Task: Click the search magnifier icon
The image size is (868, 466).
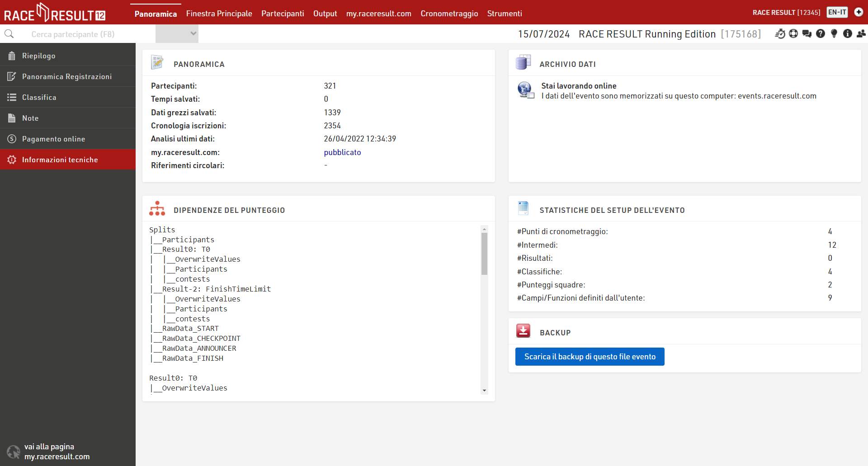Action: (x=9, y=34)
